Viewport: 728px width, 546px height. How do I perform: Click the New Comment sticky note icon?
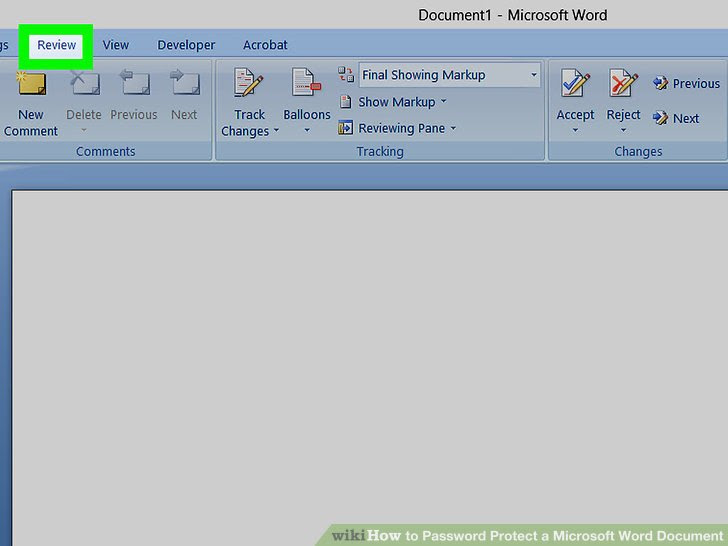pos(32,84)
